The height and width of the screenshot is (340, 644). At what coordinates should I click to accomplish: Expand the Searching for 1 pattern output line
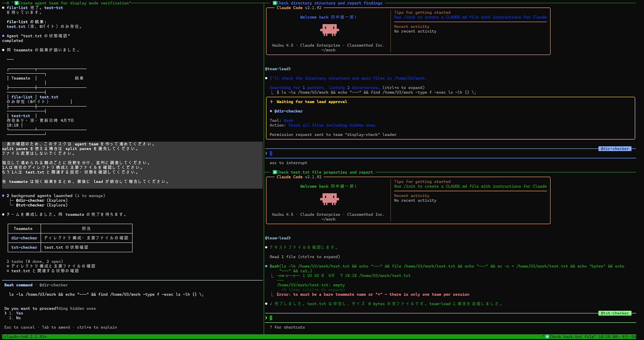347,88
